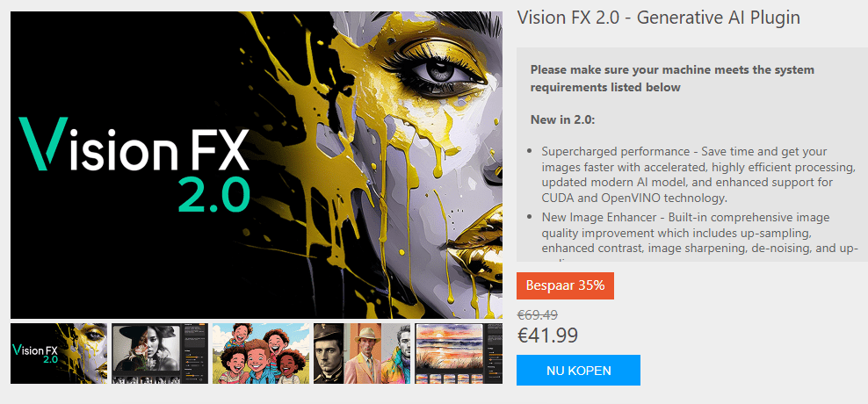Select the Vision FX 2.0 logo thumbnail
Screen dimensions: 868x404
tap(59, 354)
